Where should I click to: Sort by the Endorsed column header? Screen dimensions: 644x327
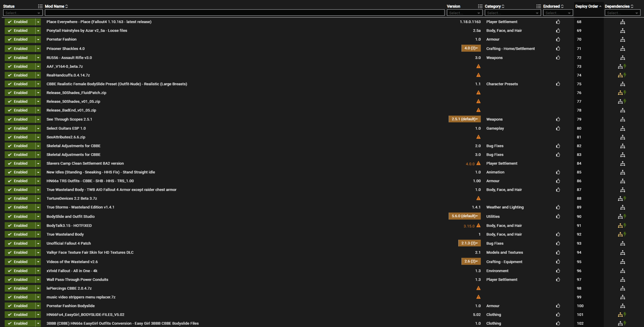553,6
